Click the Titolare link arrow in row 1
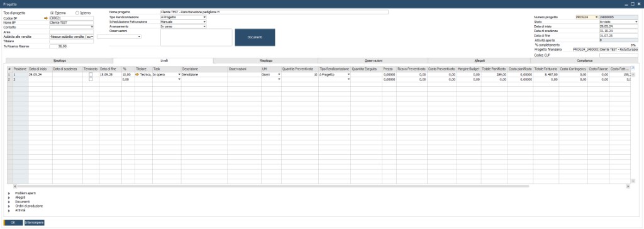Screen dimensions: 644x229 click(x=137, y=74)
